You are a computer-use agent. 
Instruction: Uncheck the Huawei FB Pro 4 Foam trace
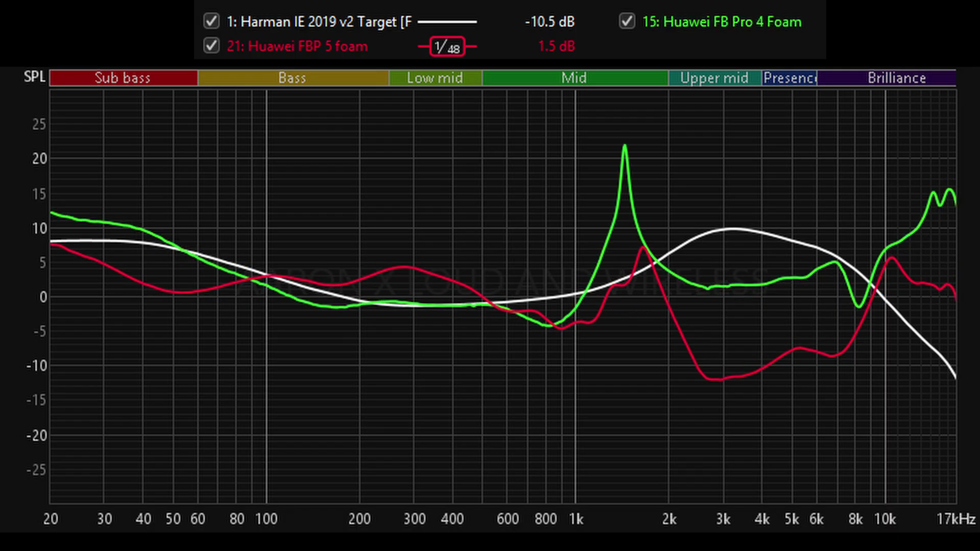click(627, 21)
